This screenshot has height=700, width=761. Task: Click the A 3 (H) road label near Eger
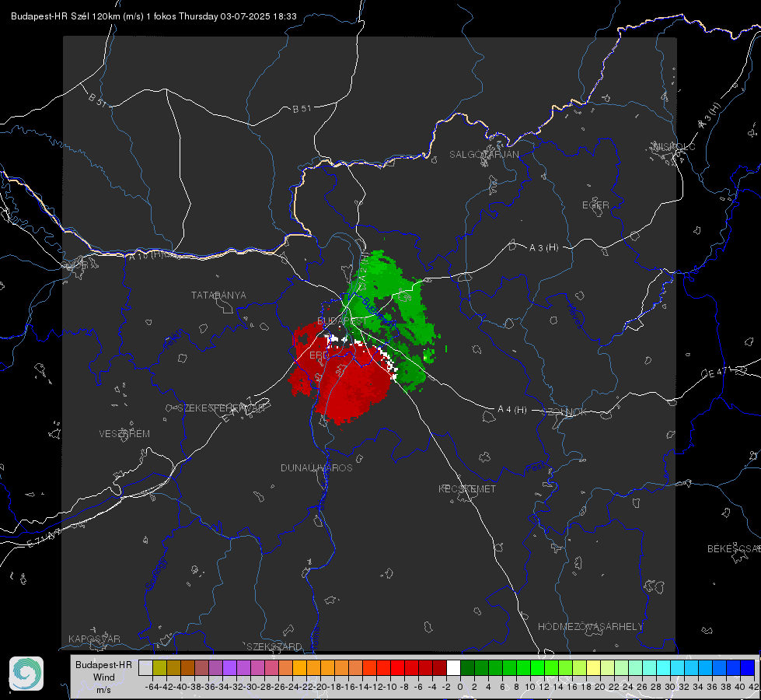tap(543, 248)
